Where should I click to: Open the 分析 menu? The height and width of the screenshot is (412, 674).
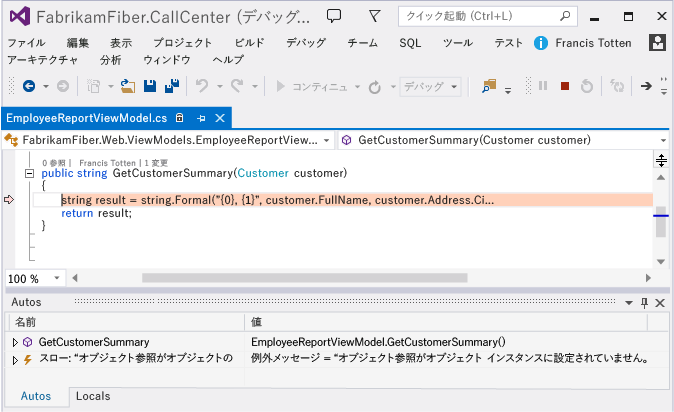click(x=110, y=60)
